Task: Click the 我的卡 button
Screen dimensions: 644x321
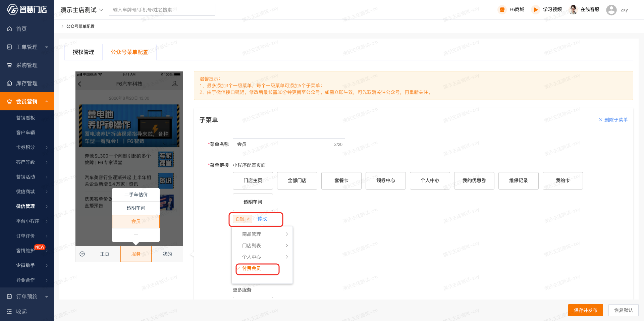Action: (x=563, y=180)
